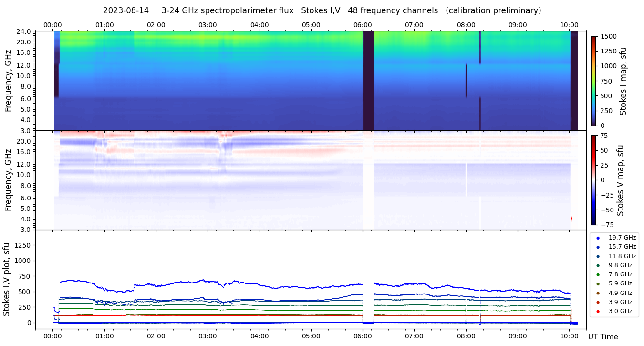Select the 9.8 GHz legend dot
The width and height of the screenshot is (644, 346).
coord(598,265)
